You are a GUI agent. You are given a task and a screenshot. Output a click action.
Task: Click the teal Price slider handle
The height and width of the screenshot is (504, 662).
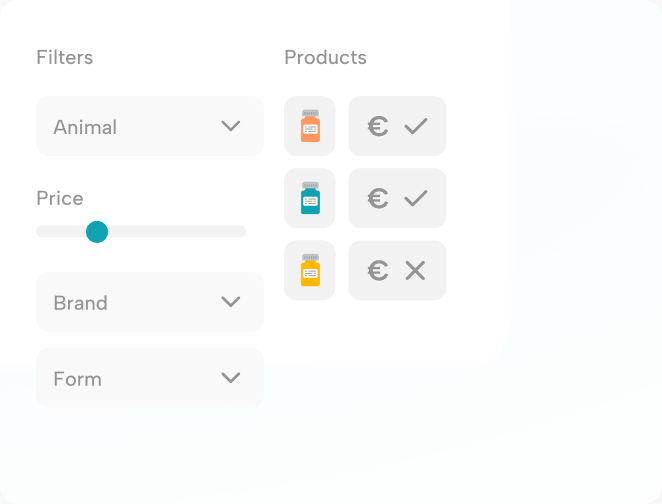97,232
